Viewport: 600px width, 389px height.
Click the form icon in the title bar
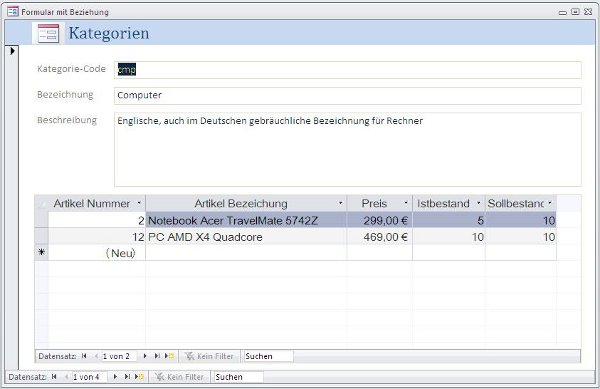(x=13, y=11)
